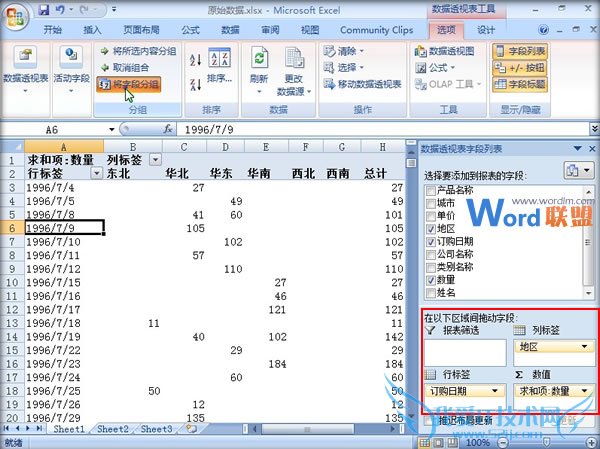Open 地区 field dropdown in column labels area
The width and height of the screenshot is (600, 449).
[584, 347]
